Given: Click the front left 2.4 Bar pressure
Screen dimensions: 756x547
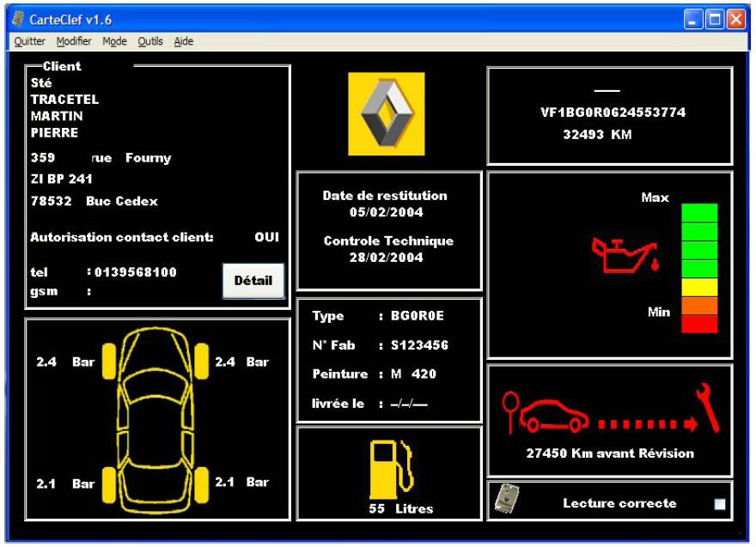Looking at the screenshot, I should (65, 362).
